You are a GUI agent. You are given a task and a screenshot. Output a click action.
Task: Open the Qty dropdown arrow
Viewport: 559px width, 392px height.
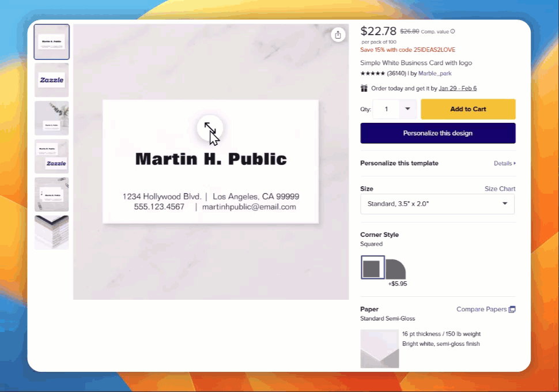pos(407,109)
